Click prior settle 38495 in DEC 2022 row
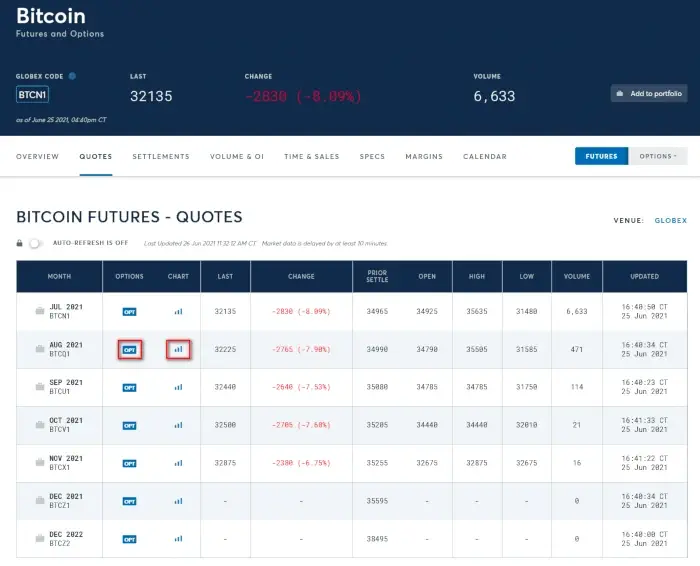The height and width of the screenshot is (566, 700). click(377, 539)
